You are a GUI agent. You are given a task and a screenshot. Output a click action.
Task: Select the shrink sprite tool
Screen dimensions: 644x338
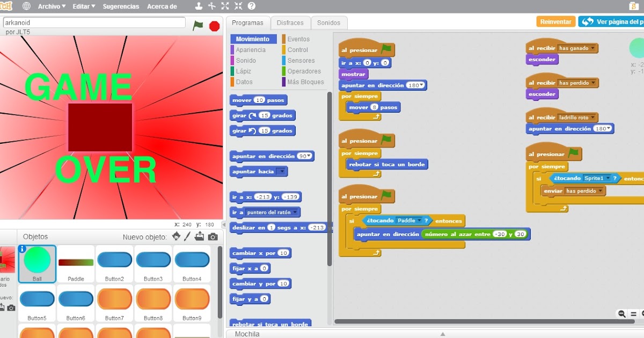click(238, 6)
